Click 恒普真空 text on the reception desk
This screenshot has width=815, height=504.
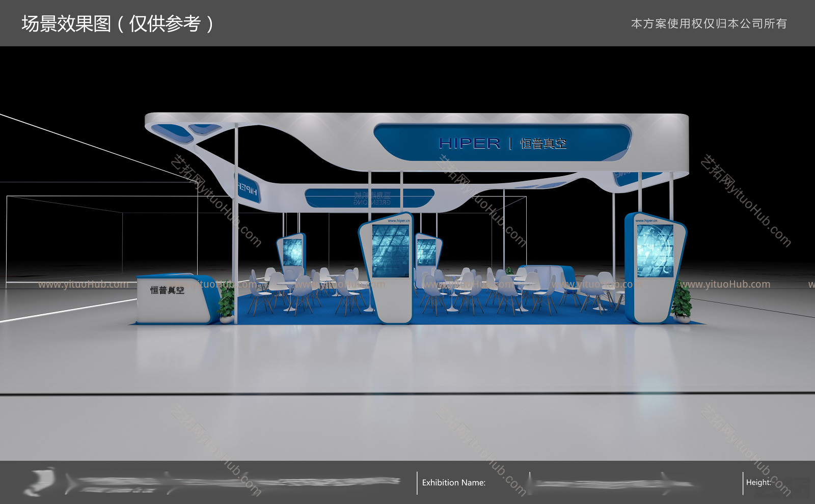pyautogui.click(x=167, y=290)
